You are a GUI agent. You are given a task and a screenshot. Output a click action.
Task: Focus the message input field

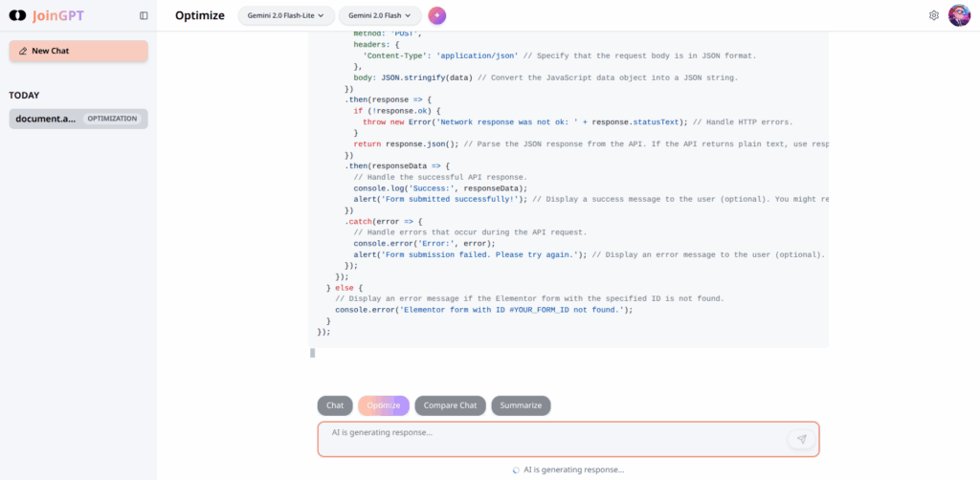pyautogui.click(x=555, y=439)
